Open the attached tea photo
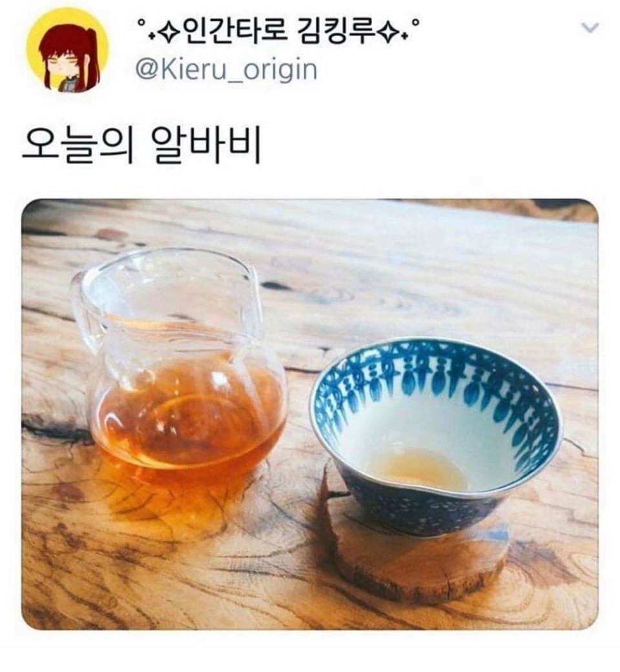Screen dimensions: 620x672 coord(310,414)
